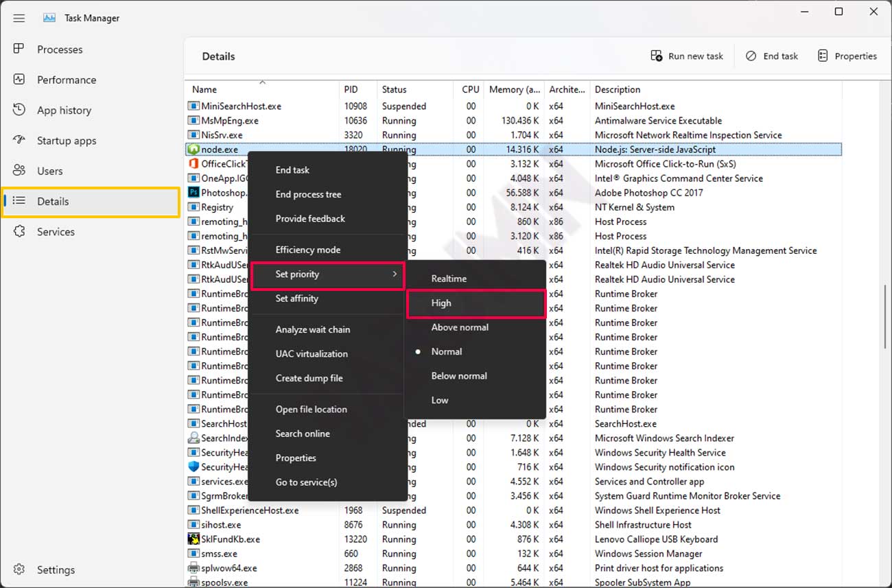Select Open file location
Screen dimensions: 892x588
coord(327,410)
